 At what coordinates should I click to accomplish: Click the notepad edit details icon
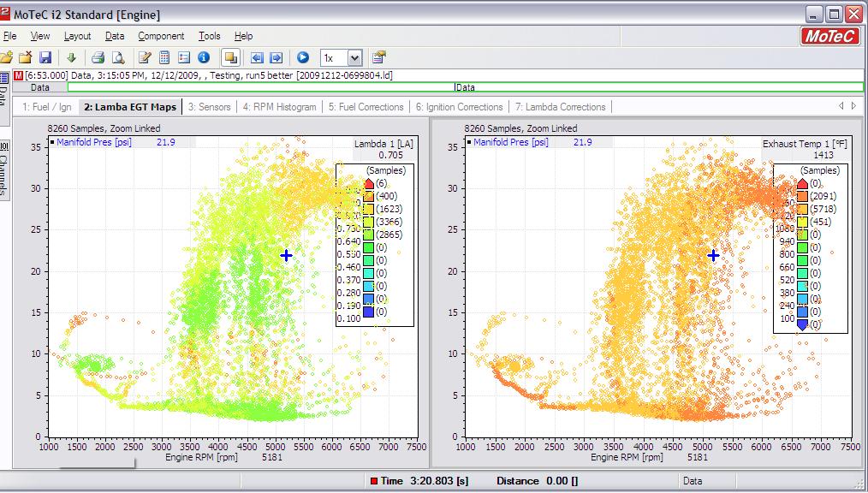point(145,57)
